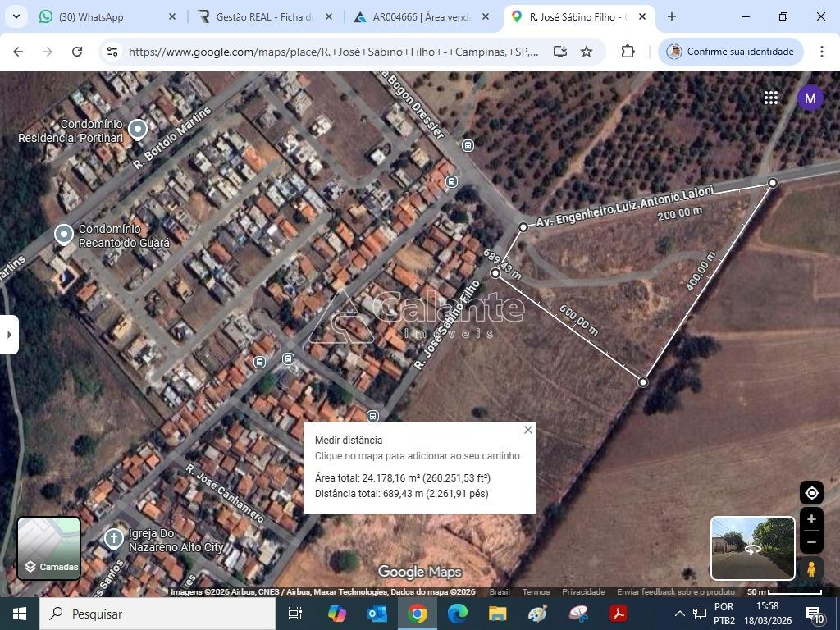The height and width of the screenshot is (630, 840).
Task: Click the Google apps grid icon
Action: pos(770,98)
